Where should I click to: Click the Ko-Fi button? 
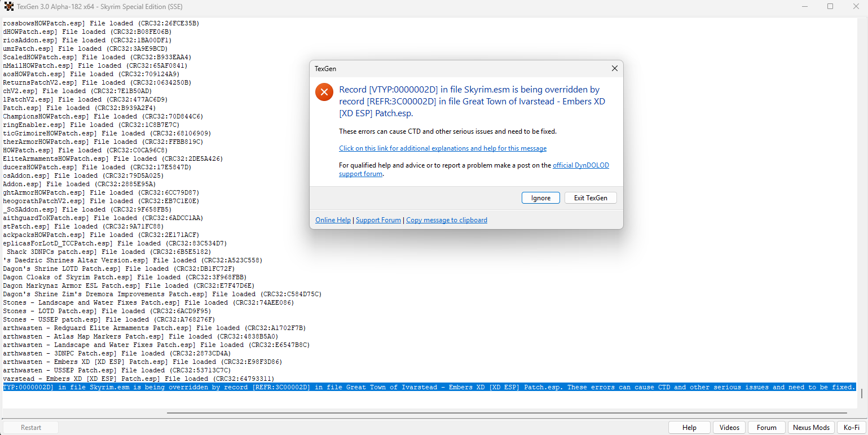[852, 428]
